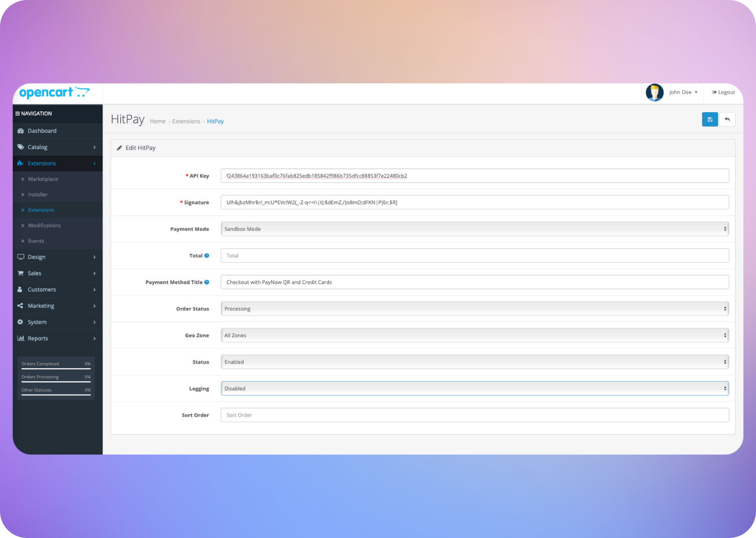This screenshot has height=538, width=756.
Task: Click the 'Sort Order' field label
Action: coord(195,416)
